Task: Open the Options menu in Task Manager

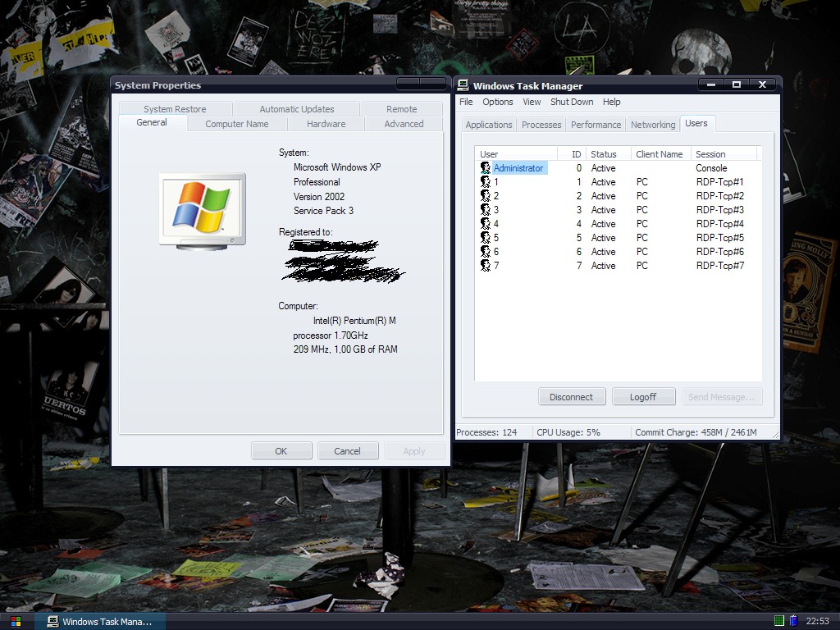Action: coord(498,102)
